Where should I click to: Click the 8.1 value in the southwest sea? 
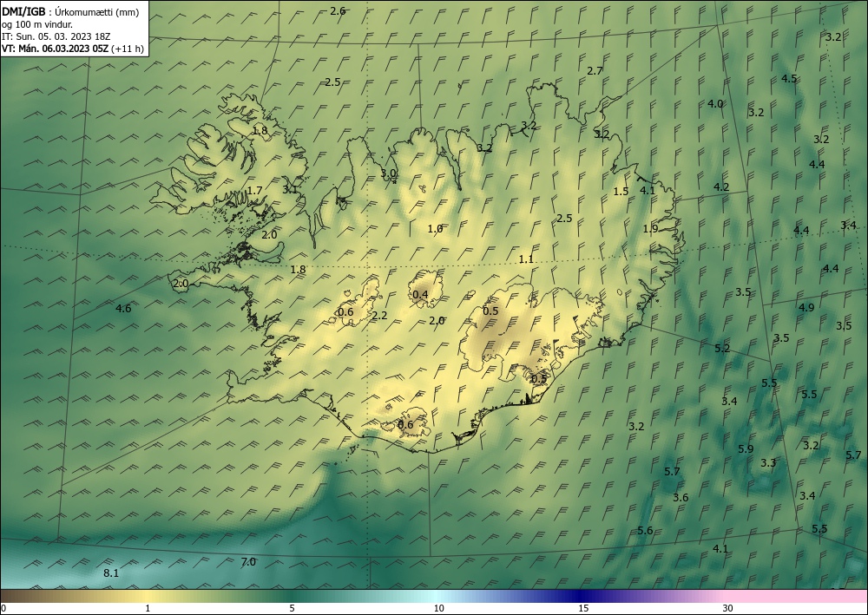(x=111, y=573)
